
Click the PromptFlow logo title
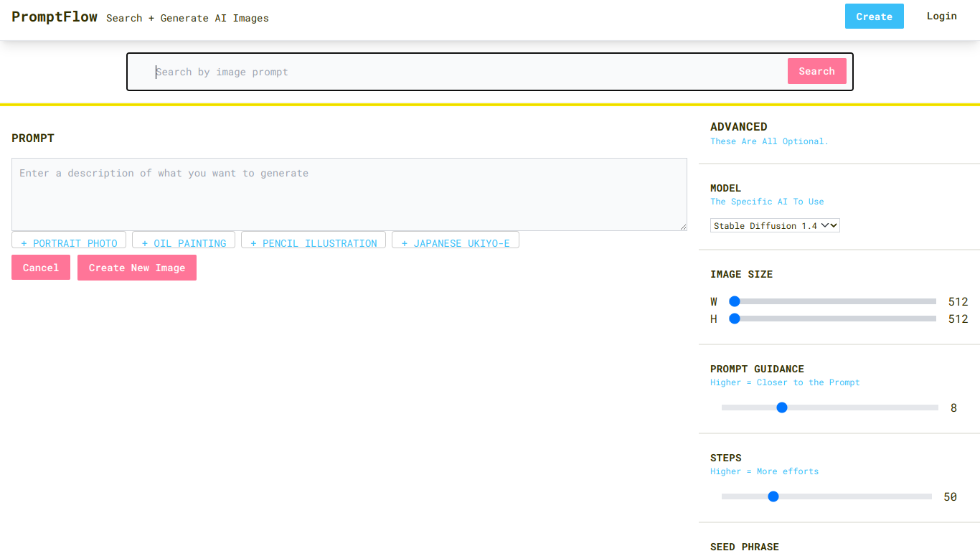(55, 17)
